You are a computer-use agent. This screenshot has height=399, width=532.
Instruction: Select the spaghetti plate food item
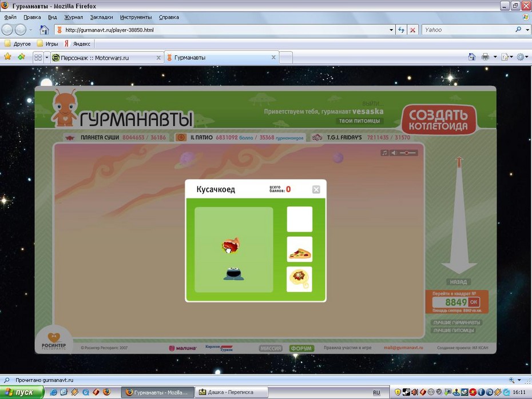pos(300,280)
